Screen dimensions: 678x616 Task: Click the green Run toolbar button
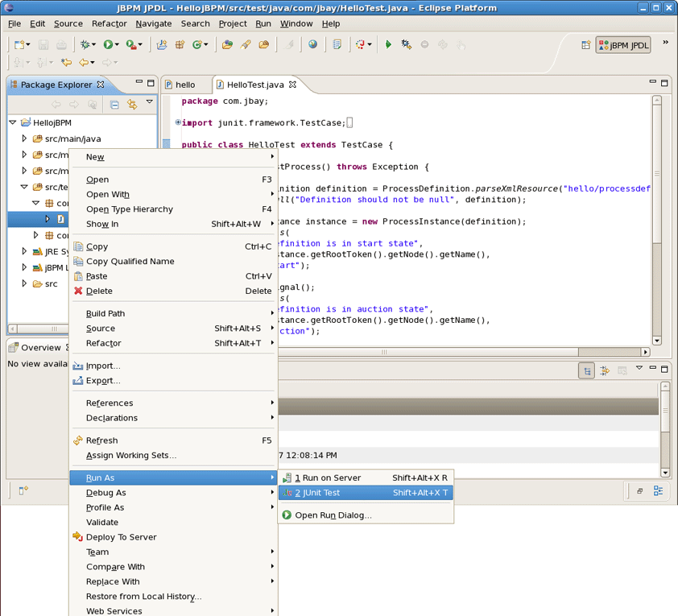(108, 45)
